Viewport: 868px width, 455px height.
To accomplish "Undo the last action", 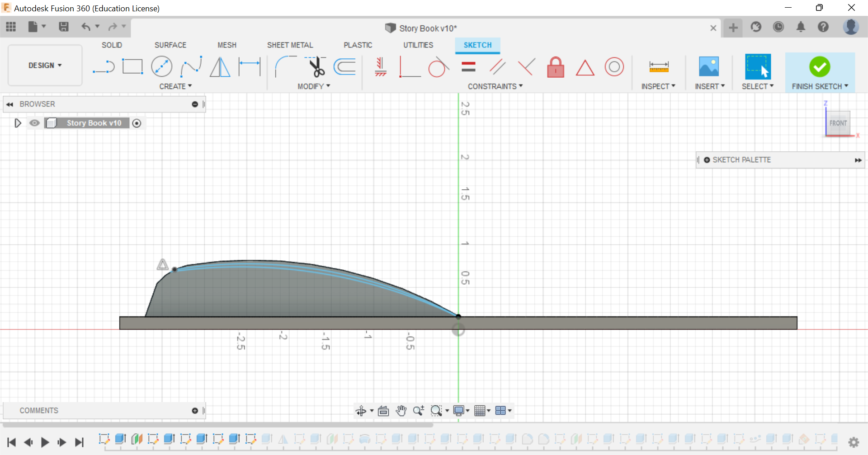I will (x=86, y=27).
